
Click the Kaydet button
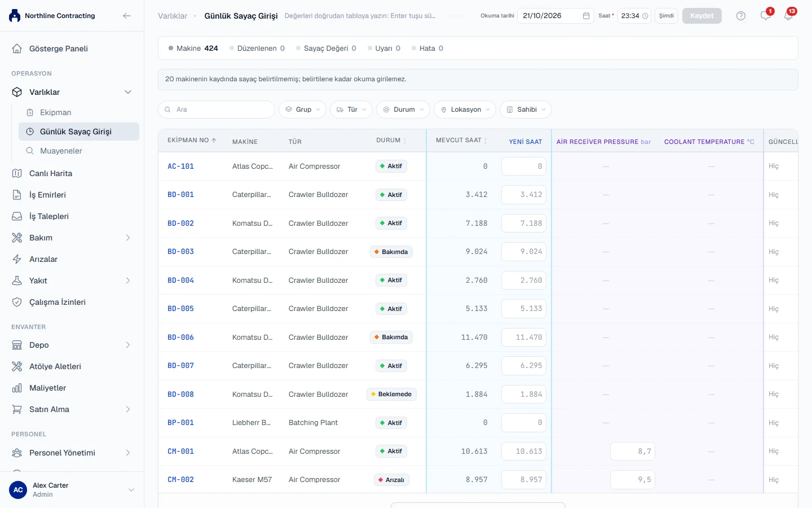pyautogui.click(x=702, y=16)
